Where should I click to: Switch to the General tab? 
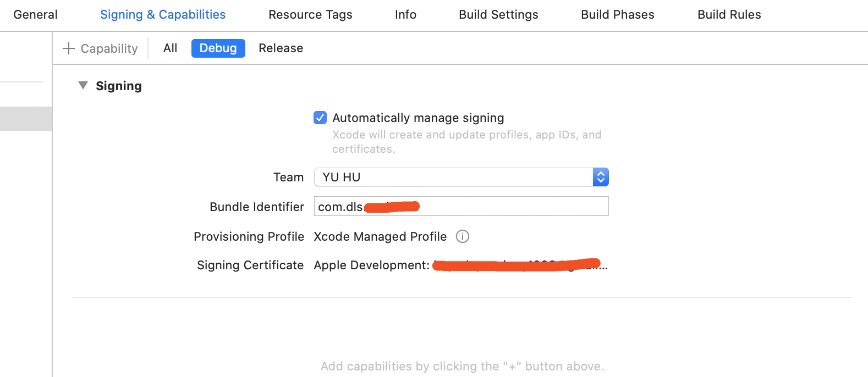tap(35, 15)
